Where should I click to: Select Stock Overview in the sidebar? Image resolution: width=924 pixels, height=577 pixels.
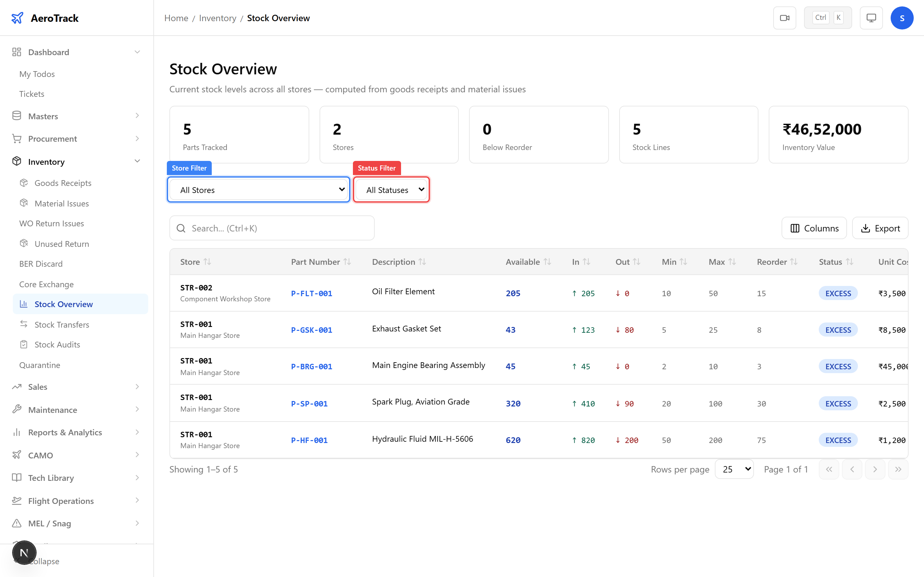(64, 304)
